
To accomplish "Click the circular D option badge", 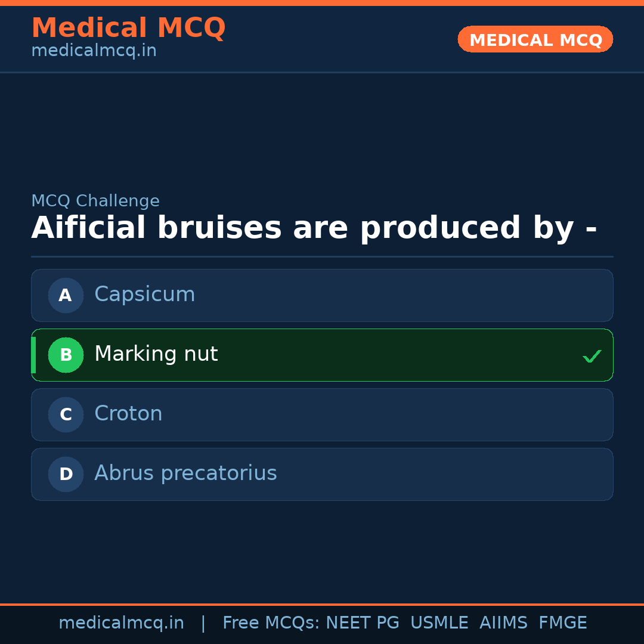I will (66, 474).
